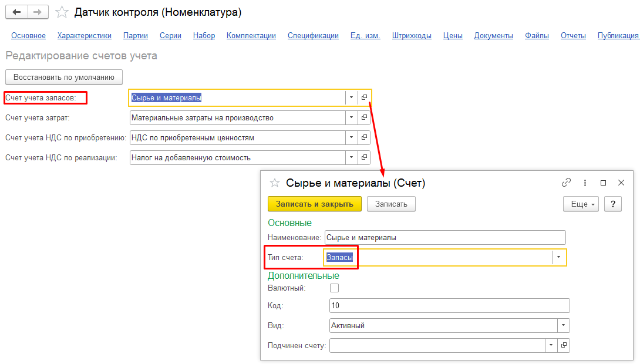Open Счет учета НДС по приобретению form
Viewport: 640px width, 364px height.
364,137
